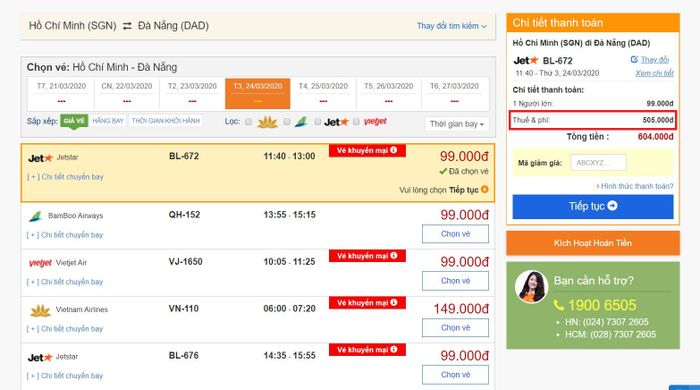Viewport: 700px width, 390px height.
Task: Expand flight details for QH-152
Action: (x=65, y=235)
